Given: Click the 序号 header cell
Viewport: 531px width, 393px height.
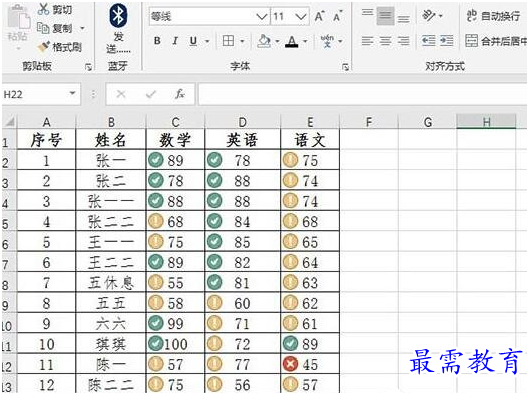Looking at the screenshot, I should 46,140.
